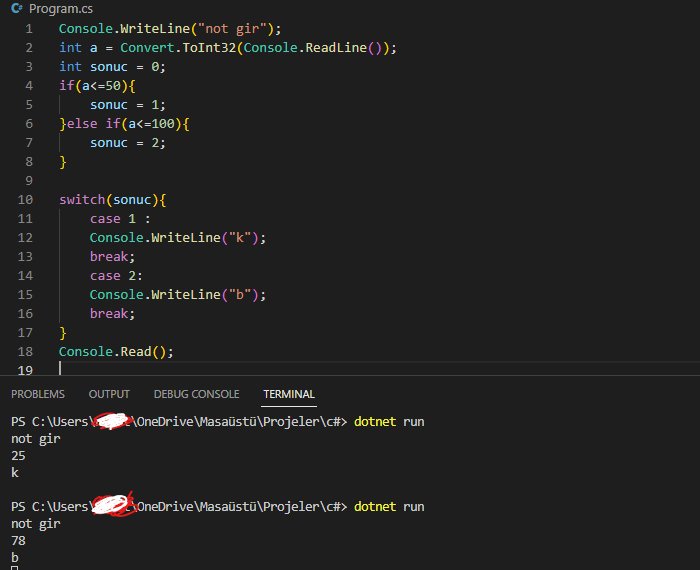Click the C# file icon beside Program.cs
Viewport: 700px width, 570px height.
(x=17, y=8)
